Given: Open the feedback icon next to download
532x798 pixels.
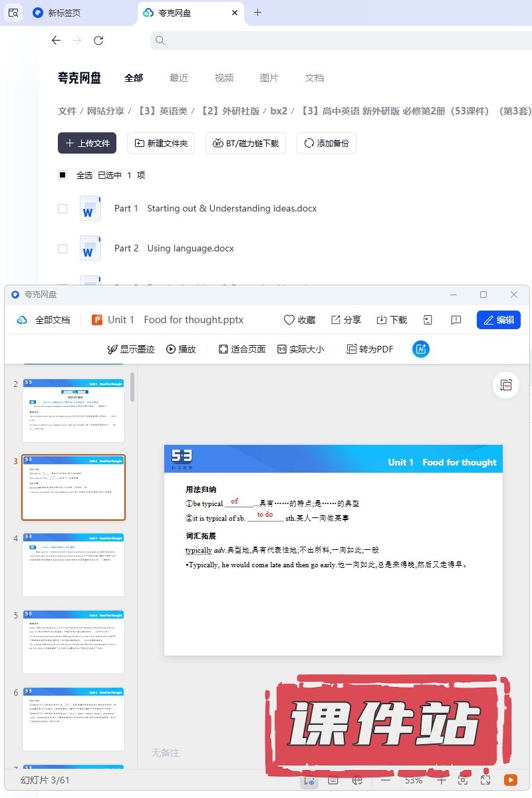Looking at the screenshot, I should [456, 320].
